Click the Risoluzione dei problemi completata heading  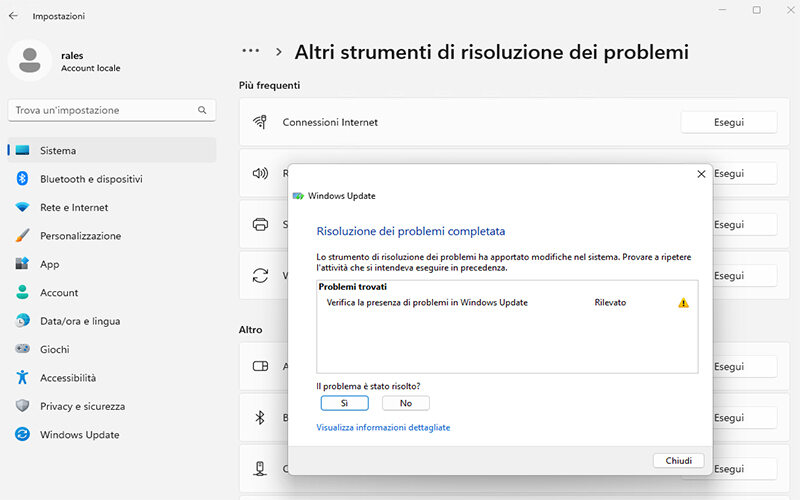tap(411, 231)
